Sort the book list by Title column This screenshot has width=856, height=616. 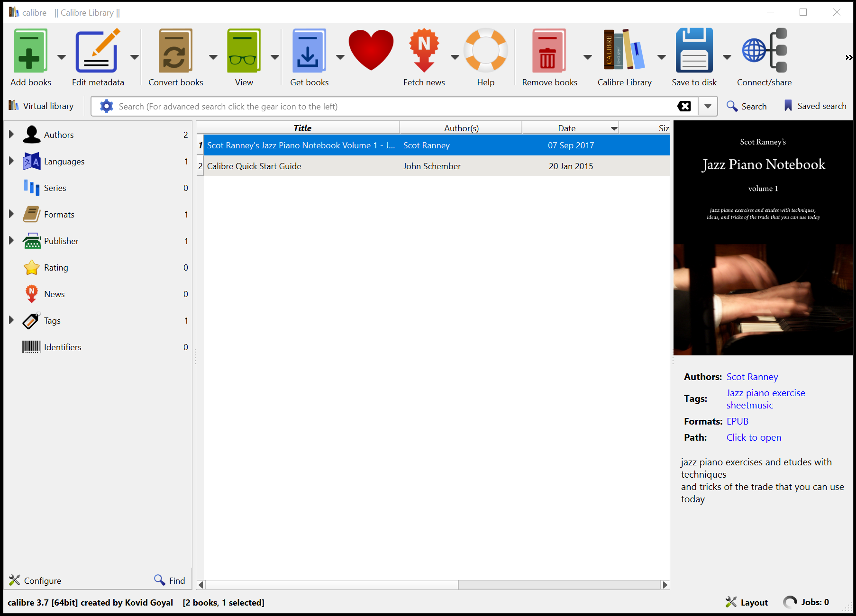[302, 128]
